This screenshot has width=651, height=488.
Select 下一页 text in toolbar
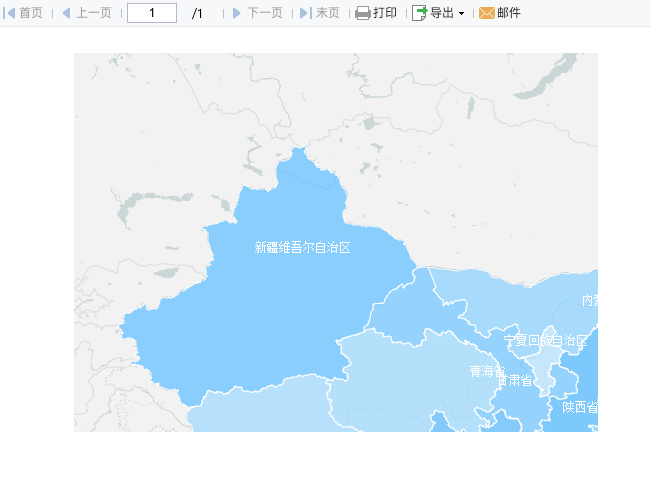265,13
